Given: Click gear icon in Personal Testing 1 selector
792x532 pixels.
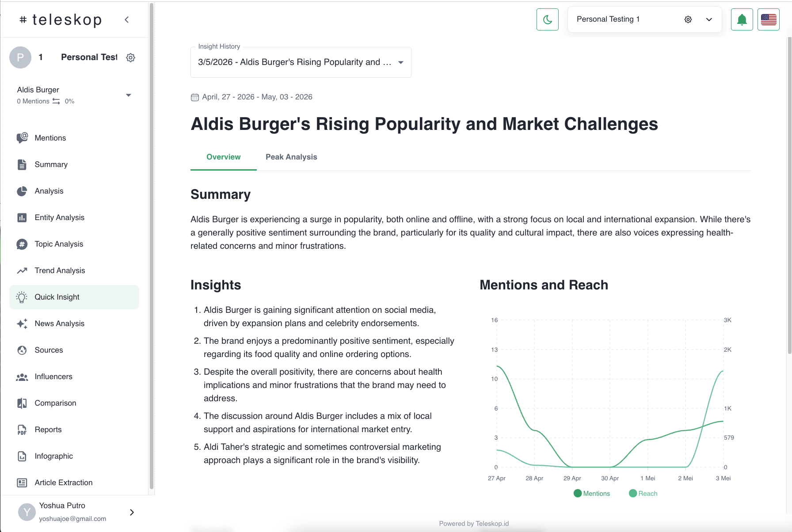Looking at the screenshot, I should tap(688, 19).
